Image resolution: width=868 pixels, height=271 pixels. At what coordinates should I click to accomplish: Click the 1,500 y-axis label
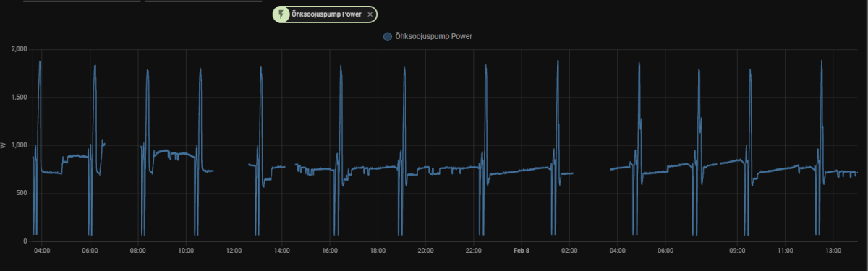pyautogui.click(x=19, y=97)
